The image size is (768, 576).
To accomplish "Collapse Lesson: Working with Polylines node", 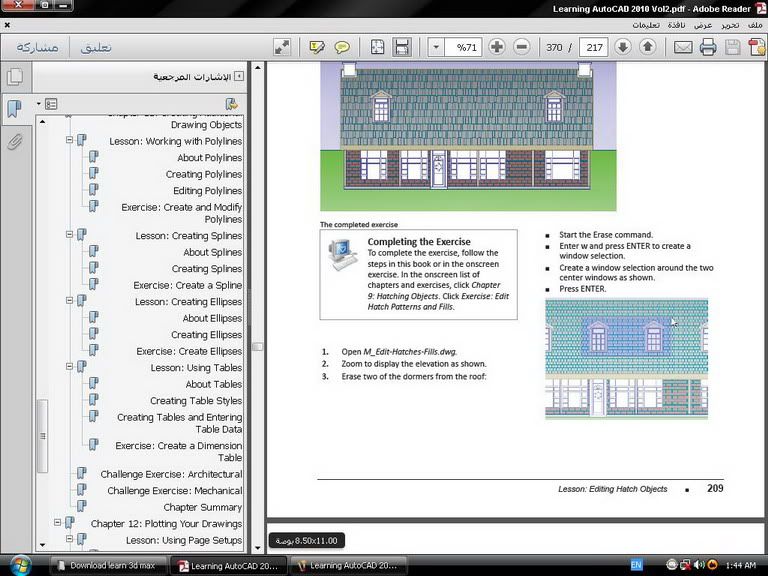I will 70,140.
